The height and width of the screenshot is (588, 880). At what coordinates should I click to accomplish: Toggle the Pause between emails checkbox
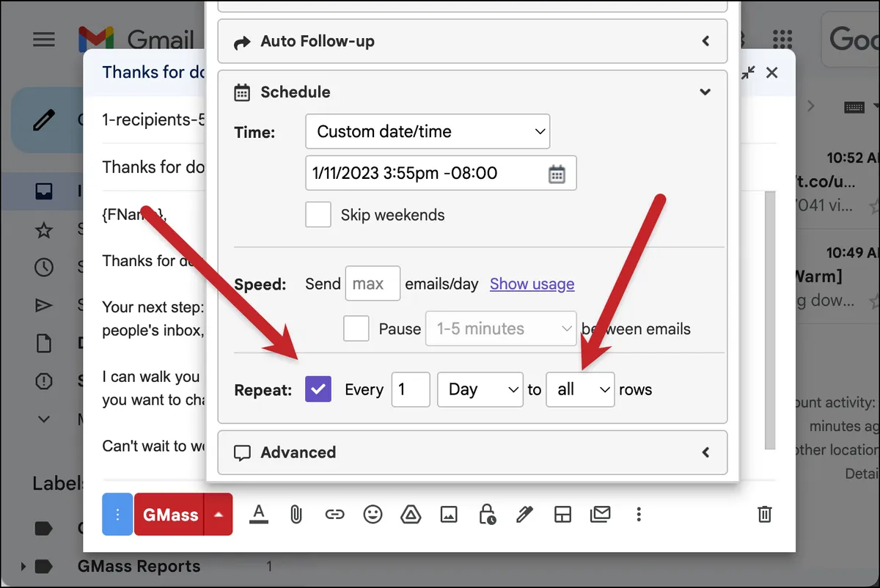tap(356, 328)
